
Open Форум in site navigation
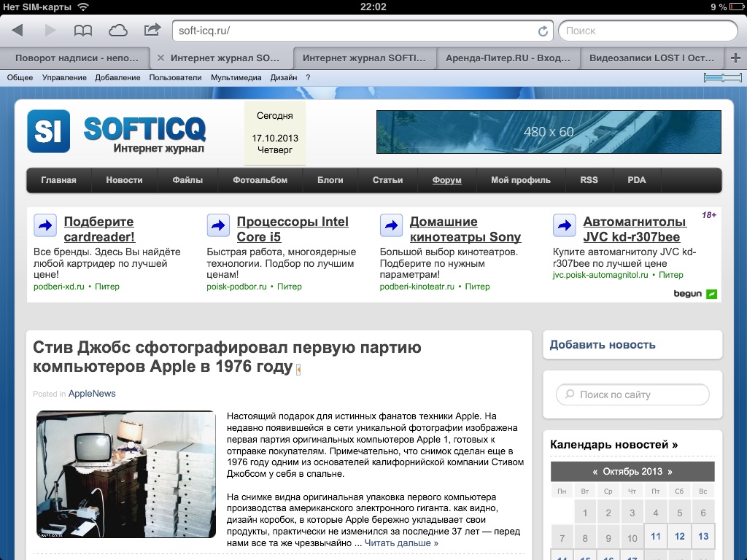click(x=447, y=180)
